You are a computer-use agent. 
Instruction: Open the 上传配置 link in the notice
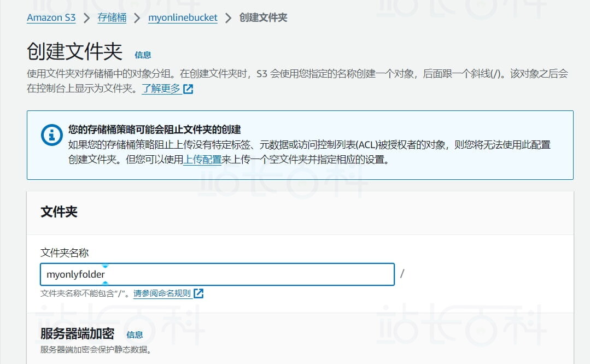202,160
